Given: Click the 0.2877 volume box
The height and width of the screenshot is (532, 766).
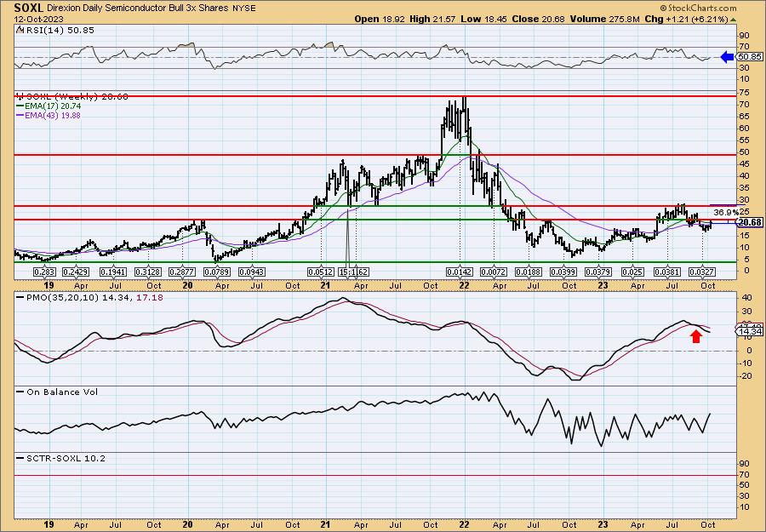Looking at the screenshot, I should [x=182, y=272].
